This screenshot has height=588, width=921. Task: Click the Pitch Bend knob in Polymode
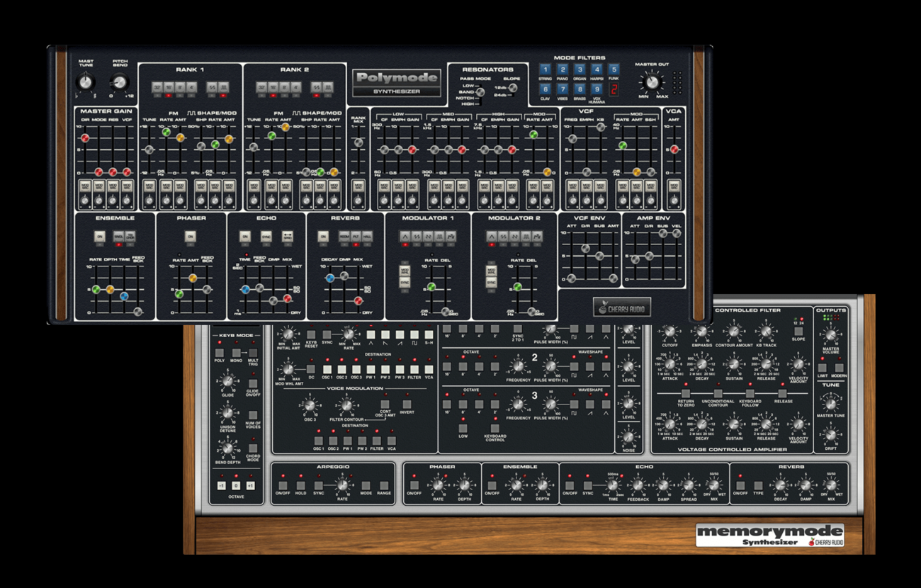(x=120, y=83)
